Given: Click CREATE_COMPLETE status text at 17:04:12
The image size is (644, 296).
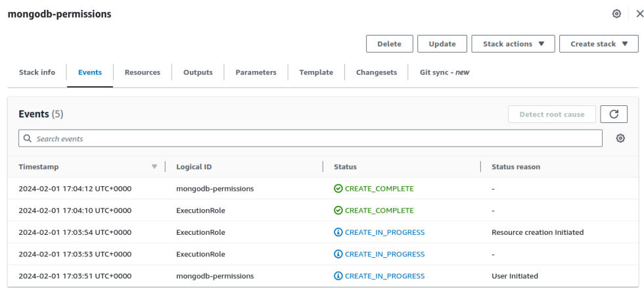Looking at the screenshot, I should [x=379, y=189].
